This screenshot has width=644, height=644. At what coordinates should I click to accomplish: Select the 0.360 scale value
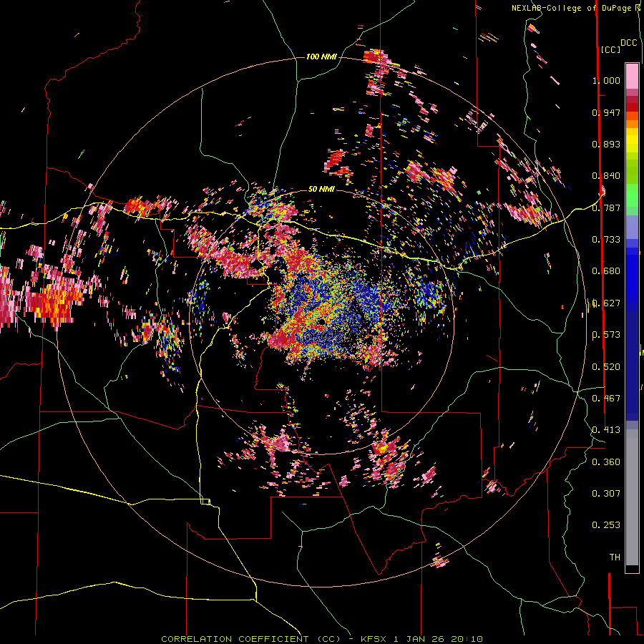coord(606,462)
